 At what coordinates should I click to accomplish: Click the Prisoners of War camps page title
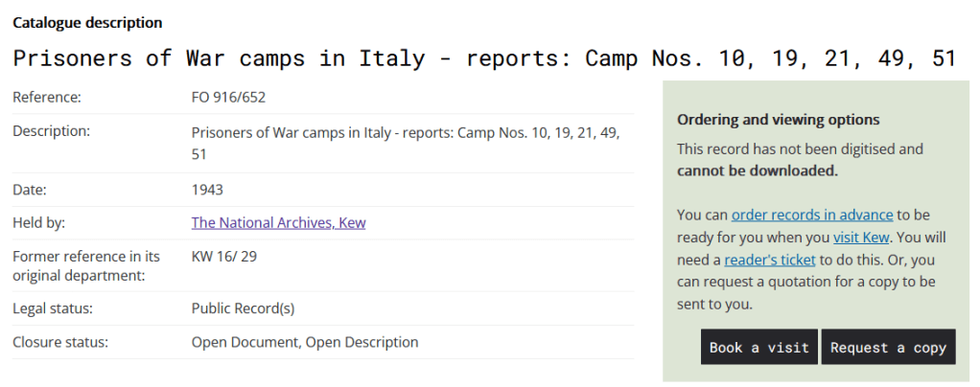pos(484,58)
